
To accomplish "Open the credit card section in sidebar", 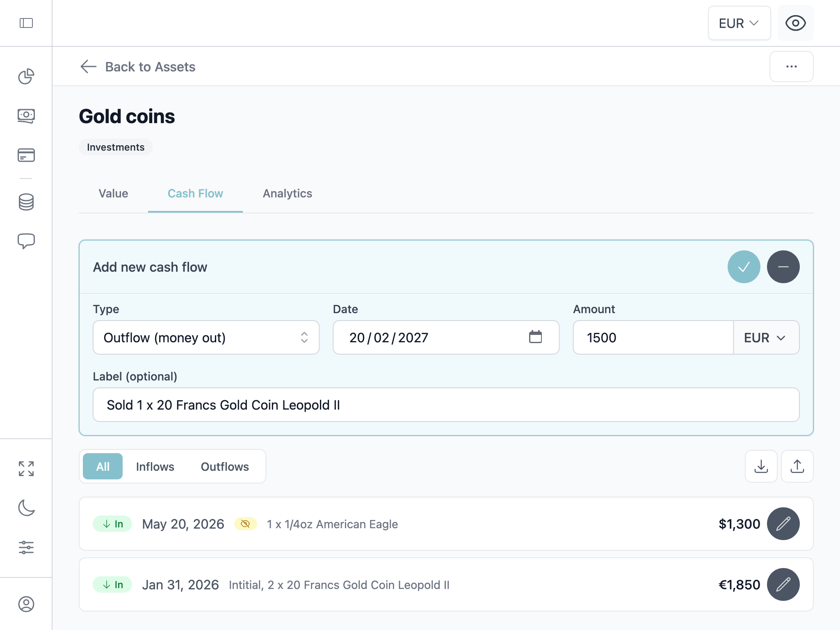I will [26, 155].
